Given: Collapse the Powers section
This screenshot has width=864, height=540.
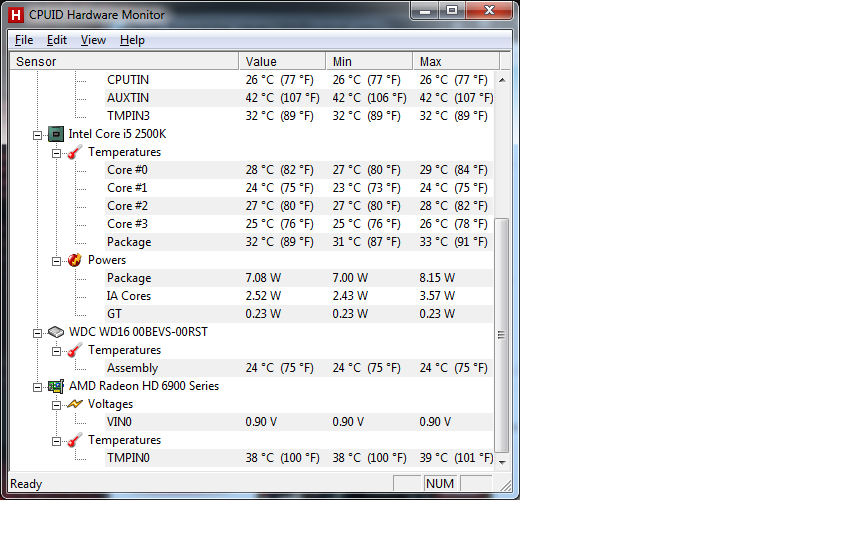Looking at the screenshot, I should 56,261.
